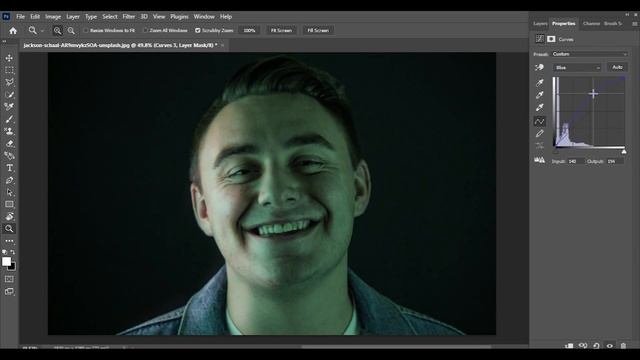
Task: Edit points to modify the curve
Action: pos(540,121)
